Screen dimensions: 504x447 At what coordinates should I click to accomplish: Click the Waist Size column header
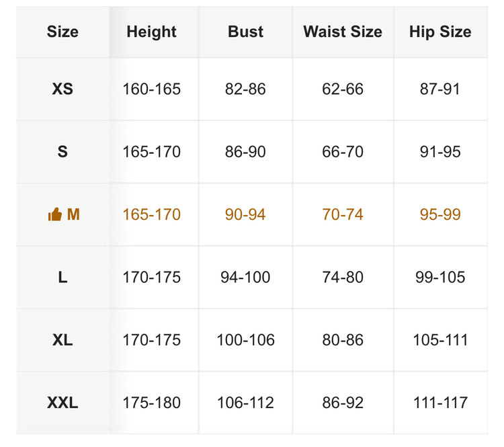[x=343, y=32]
